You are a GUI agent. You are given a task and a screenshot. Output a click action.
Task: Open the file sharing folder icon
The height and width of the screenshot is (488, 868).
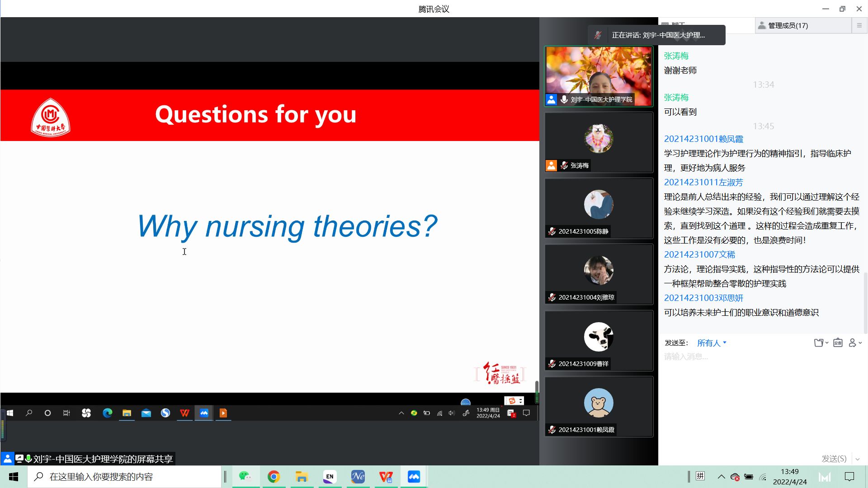point(819,343)
